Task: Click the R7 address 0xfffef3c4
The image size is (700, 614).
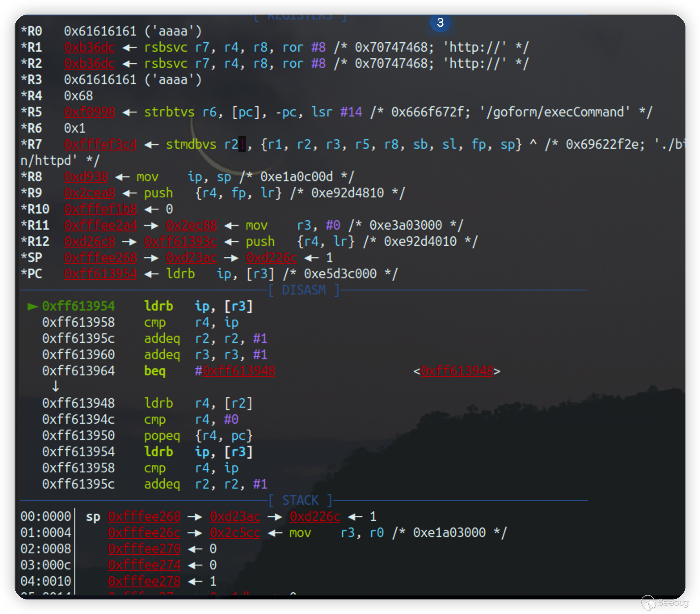Action: pos(100,144)
